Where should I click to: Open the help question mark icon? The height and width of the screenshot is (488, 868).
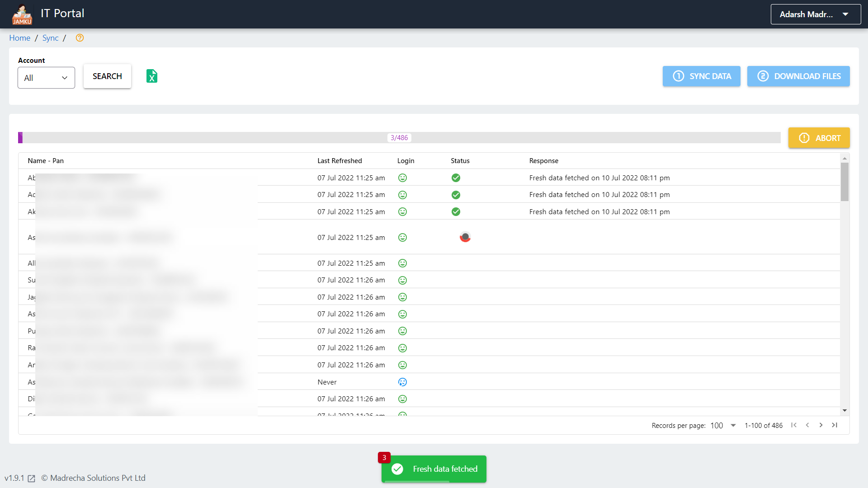tap(80, 38)
